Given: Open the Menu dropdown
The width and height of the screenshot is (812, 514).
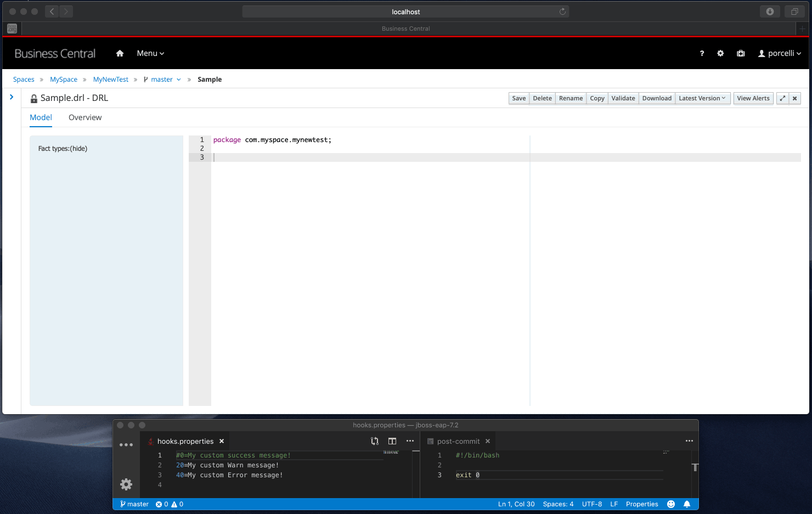Looking at the screenshot, I should (150, 53).
